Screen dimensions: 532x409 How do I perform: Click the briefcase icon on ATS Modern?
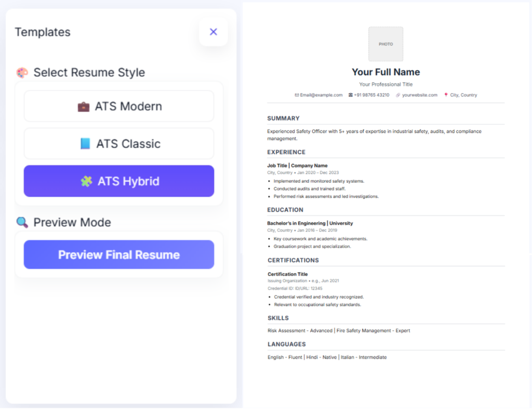pyautogui.click(x=83, y=106)
